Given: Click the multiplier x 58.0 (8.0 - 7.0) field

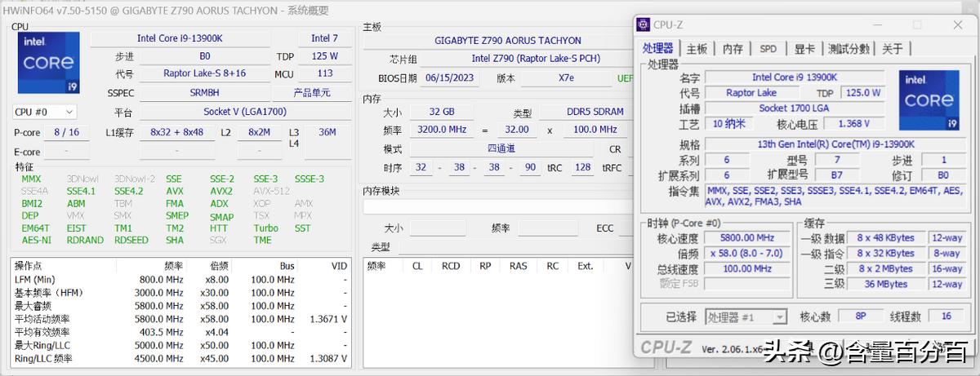Looking at the screenshot, I should (746, 254).
